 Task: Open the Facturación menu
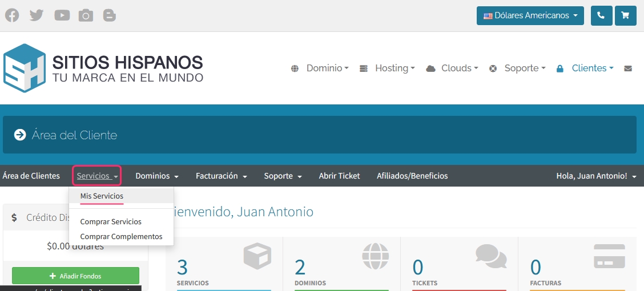pyautogui.click(x=221, y=176)
